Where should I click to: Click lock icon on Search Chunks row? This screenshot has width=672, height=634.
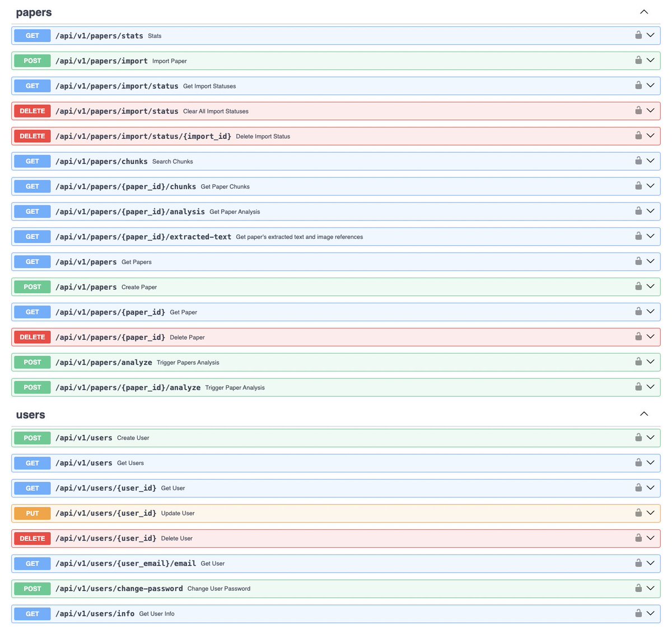click(x=638, y=161)
